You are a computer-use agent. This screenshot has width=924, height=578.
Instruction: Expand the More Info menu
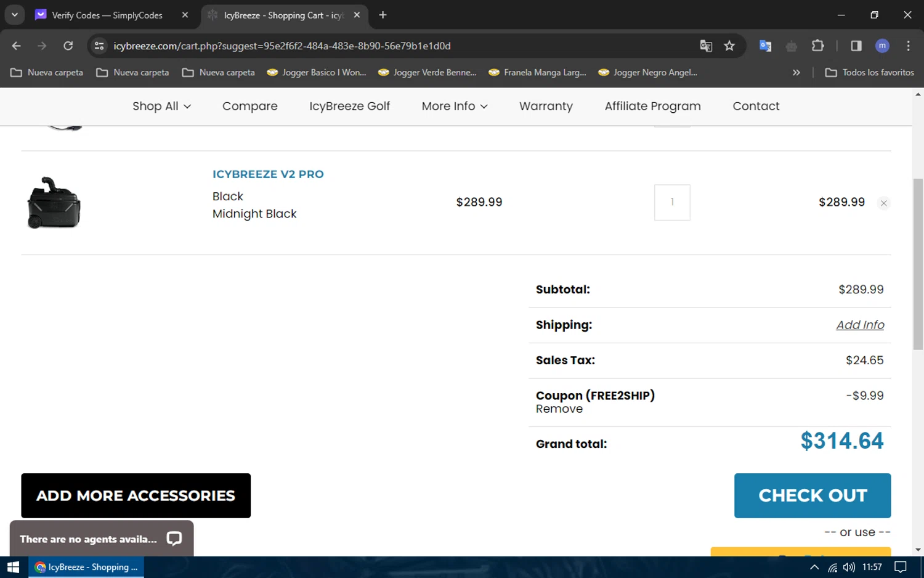[x=455, y=106]
